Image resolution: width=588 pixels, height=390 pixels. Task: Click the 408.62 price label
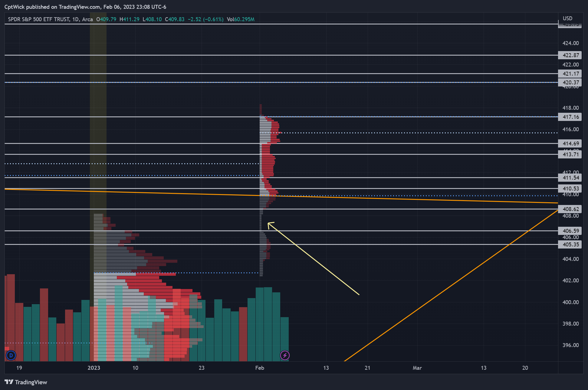[x=570, y=209]
